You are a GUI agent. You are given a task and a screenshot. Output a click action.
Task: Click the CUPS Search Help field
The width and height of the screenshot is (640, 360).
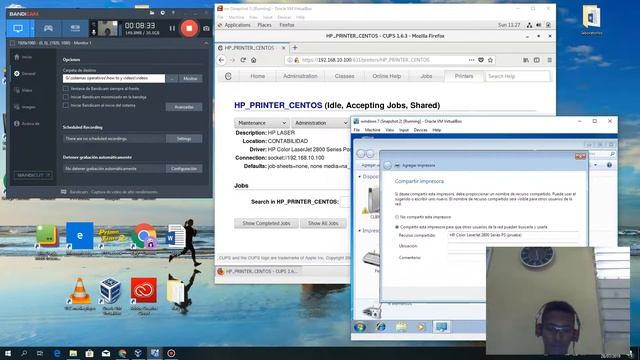[x=517, y=76]
